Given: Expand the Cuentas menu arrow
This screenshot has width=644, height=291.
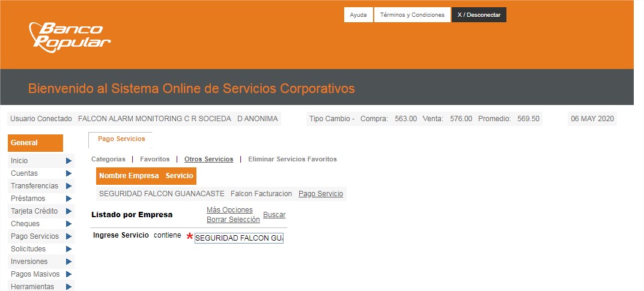Looking at the screenshot, I should point(68,173).
